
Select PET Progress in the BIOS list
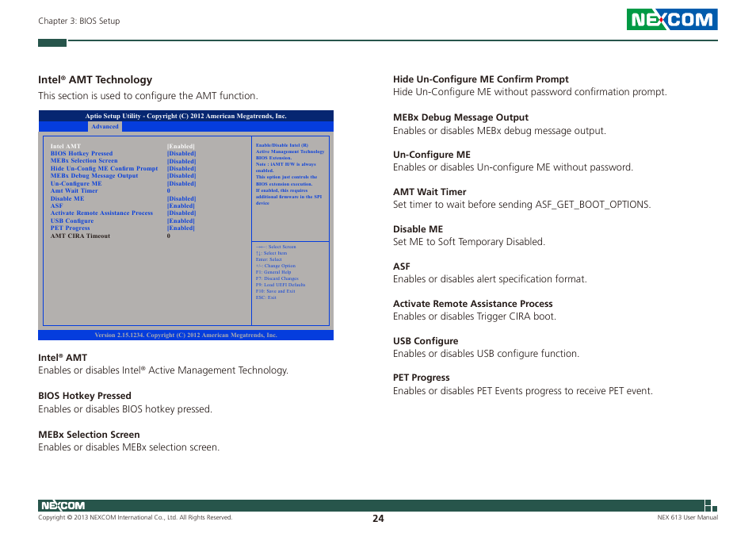(70, 228)
